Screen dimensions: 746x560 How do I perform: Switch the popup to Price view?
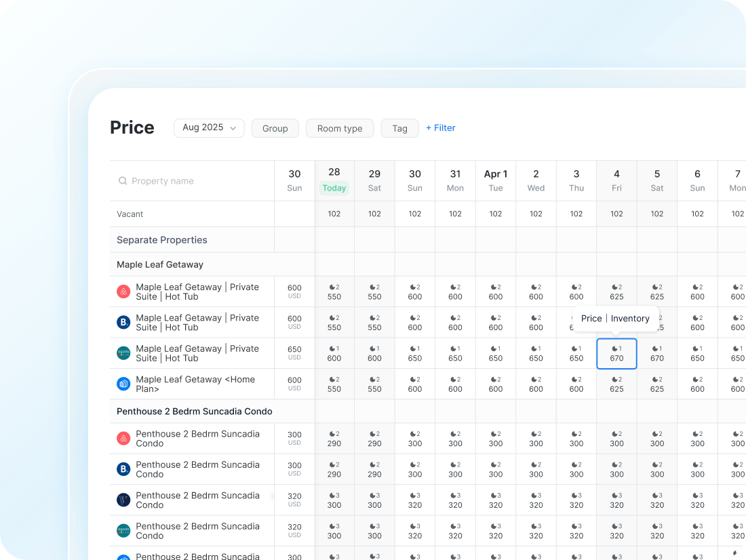pyautogui.click(x=591, y=318)
